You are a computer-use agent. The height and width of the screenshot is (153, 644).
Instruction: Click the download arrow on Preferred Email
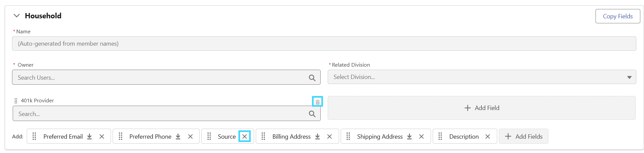coord(89,136)
